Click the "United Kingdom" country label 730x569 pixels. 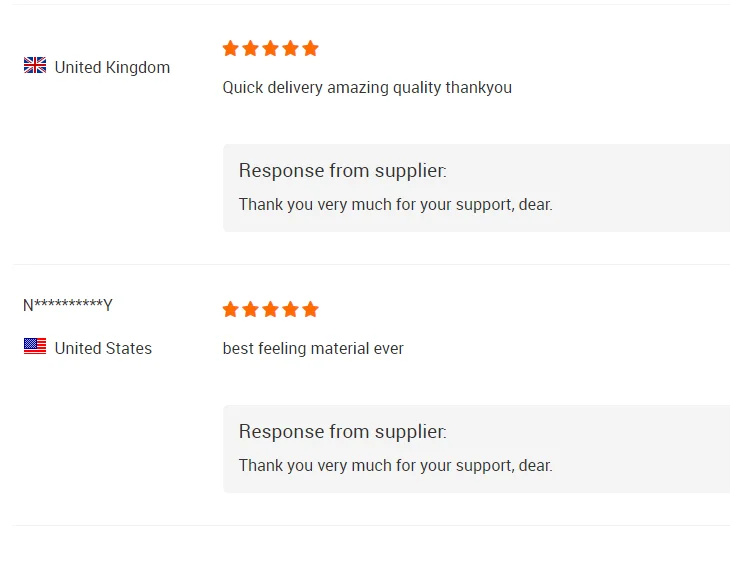point(112,67)
